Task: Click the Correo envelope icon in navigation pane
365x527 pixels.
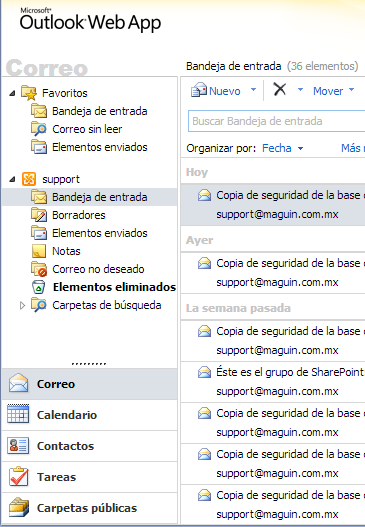Action: click(18, 383)
